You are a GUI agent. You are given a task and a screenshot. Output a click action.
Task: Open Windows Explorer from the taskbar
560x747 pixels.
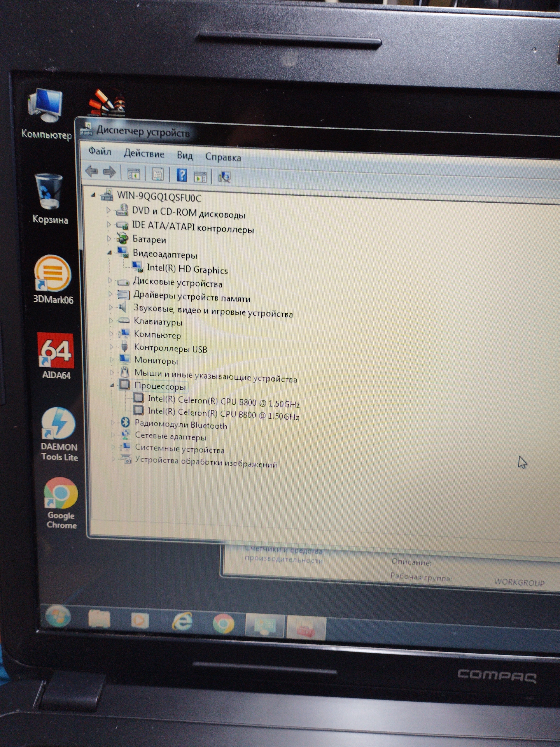[x=99, y=619]
